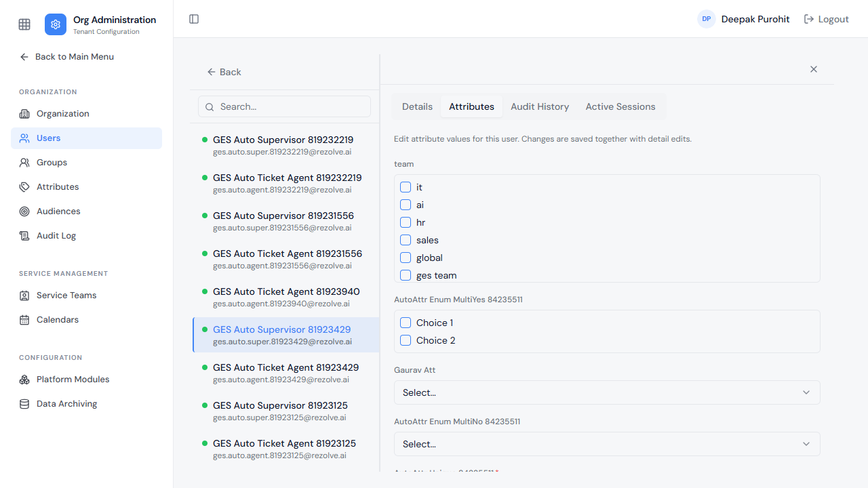This screenshot has width=868, height=488.
Task: Click the Logout arrow icon
Action: click(809, 19)
